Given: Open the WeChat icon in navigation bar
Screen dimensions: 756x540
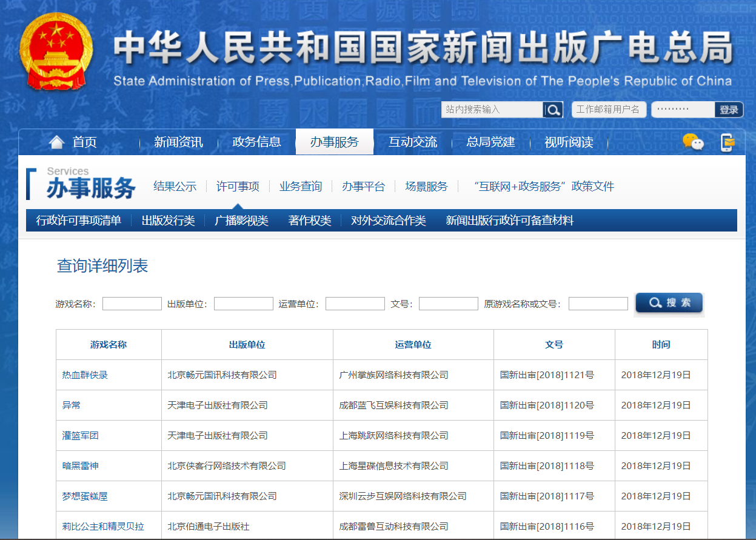Looking at the screenshot, I should pyautogui.click(x=693, y=142).
